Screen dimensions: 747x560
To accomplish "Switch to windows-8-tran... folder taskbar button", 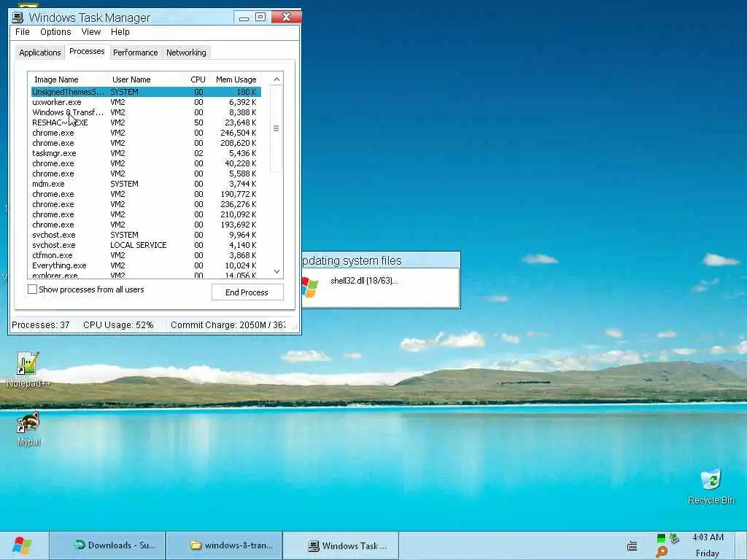I will pyautogui.click(x=225, y=545).
